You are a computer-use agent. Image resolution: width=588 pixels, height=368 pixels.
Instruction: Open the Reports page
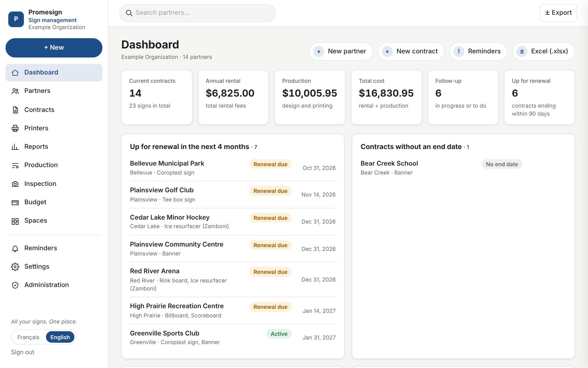tap(54, 147)
